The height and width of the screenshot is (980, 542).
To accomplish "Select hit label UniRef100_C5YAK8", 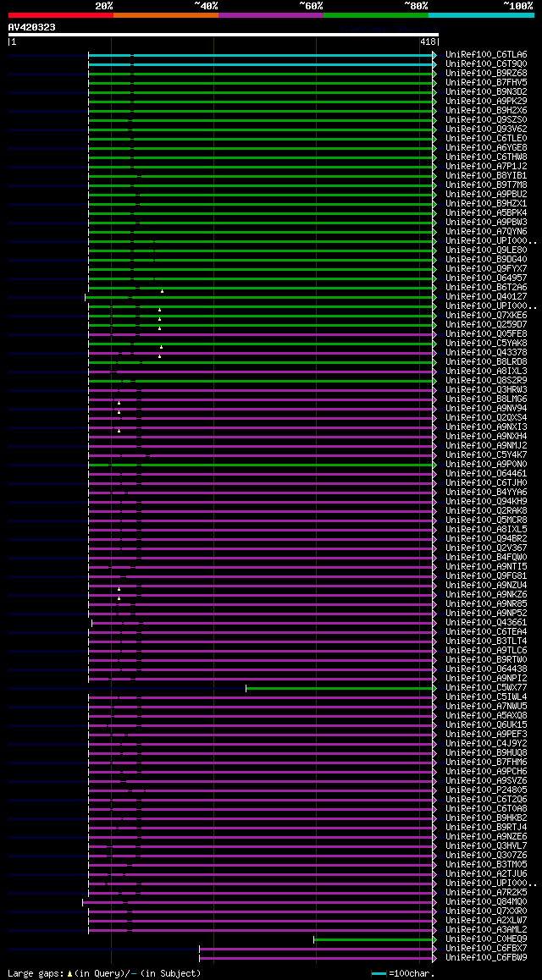I will coord(486,344).
